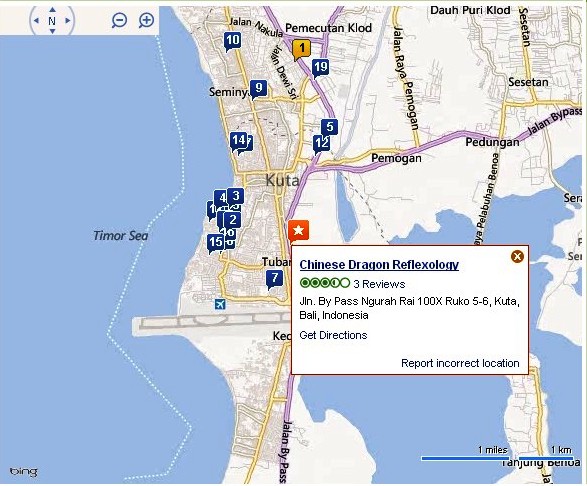Viewport: 587px width, 486px height.
Task: Select map pin number 14
Action: 238,141
